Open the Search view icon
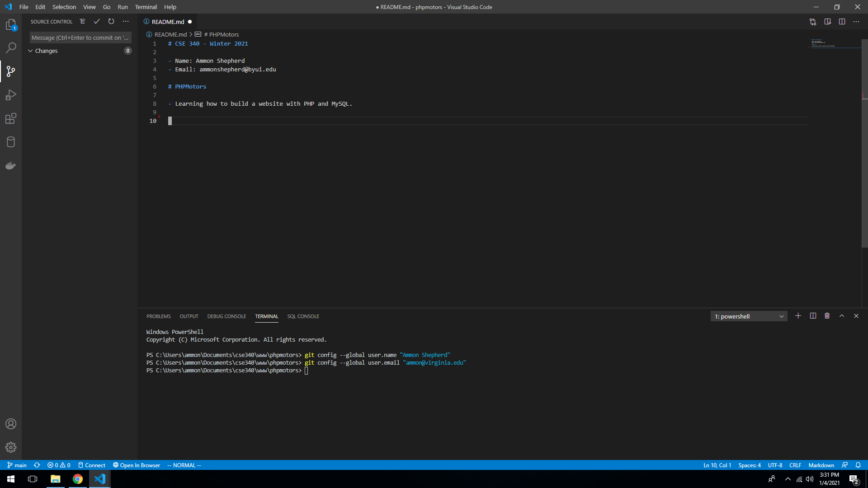Screen dimensions: 868x488 click(11, 47)
